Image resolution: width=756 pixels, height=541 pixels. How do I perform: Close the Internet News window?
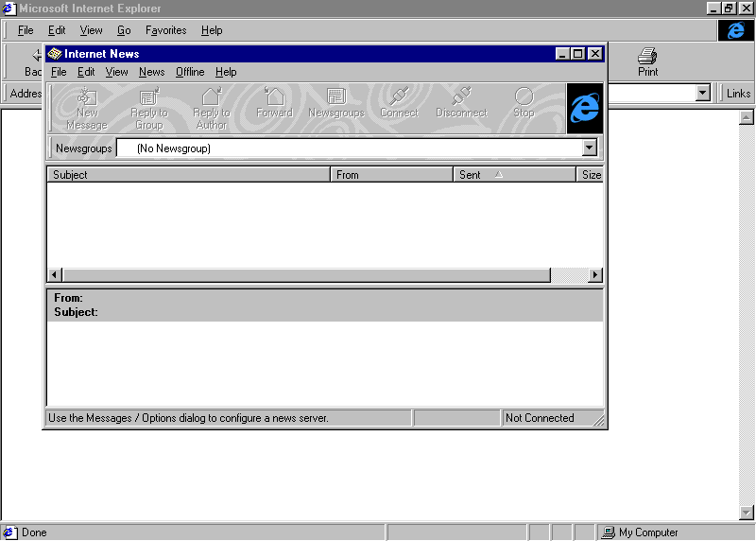coord(595,54)
